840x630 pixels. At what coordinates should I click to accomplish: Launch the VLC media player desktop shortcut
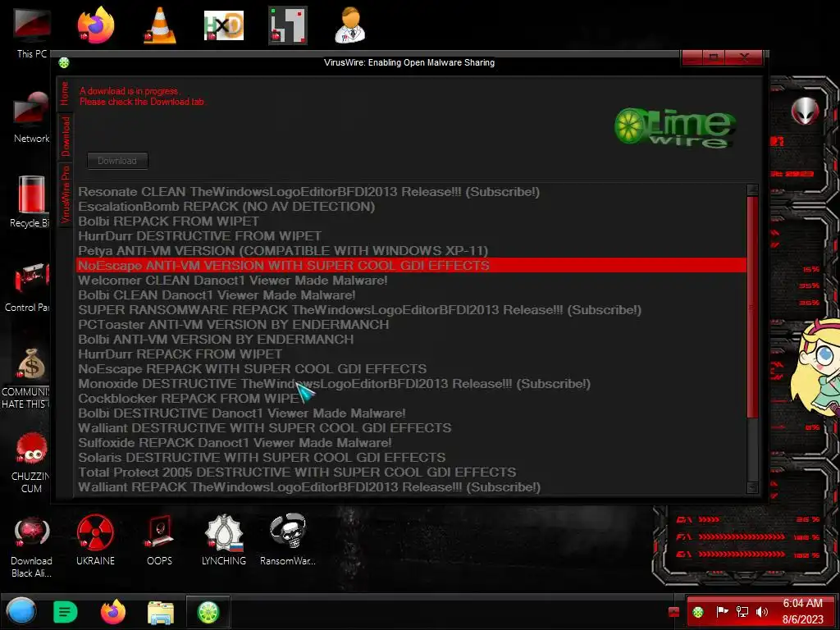click(160, 25)
